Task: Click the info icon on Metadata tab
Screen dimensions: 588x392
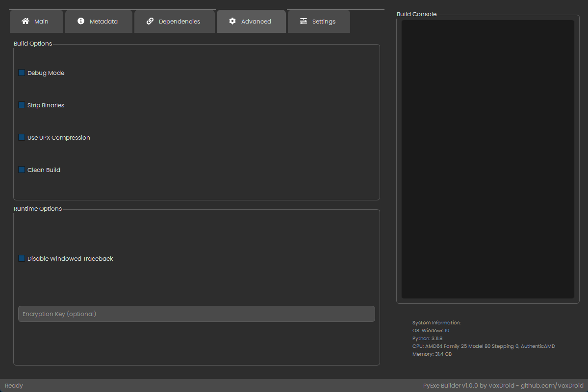Action: click(80, 21)
